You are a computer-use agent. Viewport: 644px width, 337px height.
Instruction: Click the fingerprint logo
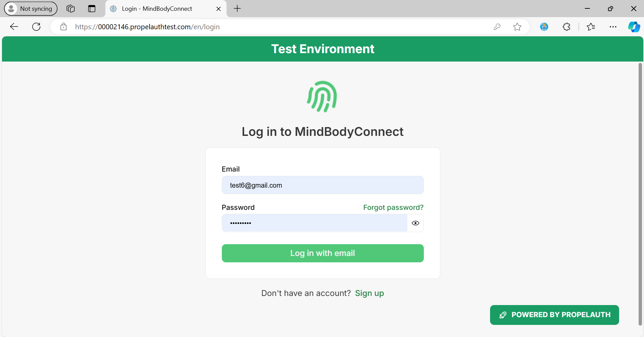pyautogui.click(x=322, y=97)
